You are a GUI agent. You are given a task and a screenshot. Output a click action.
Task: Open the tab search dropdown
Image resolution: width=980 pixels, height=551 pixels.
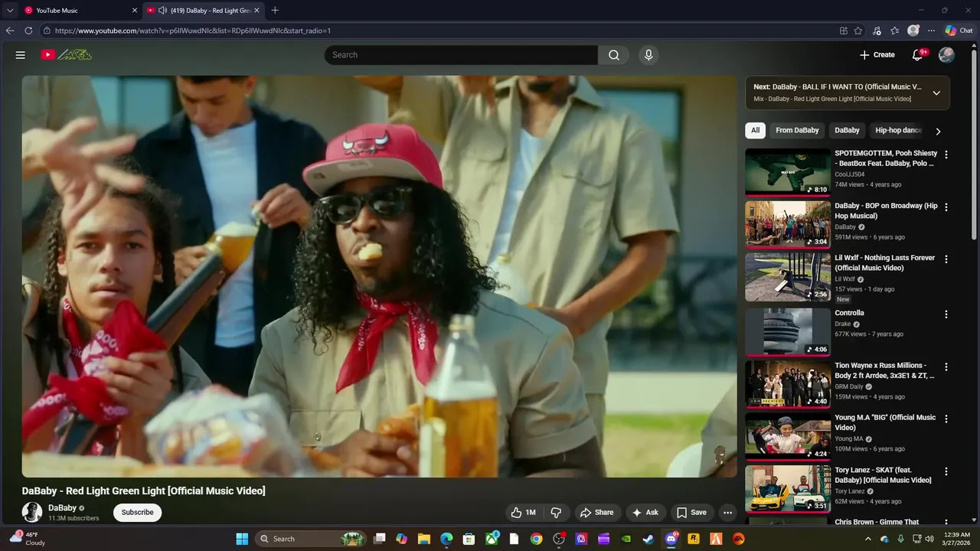[x=10, y=10]
